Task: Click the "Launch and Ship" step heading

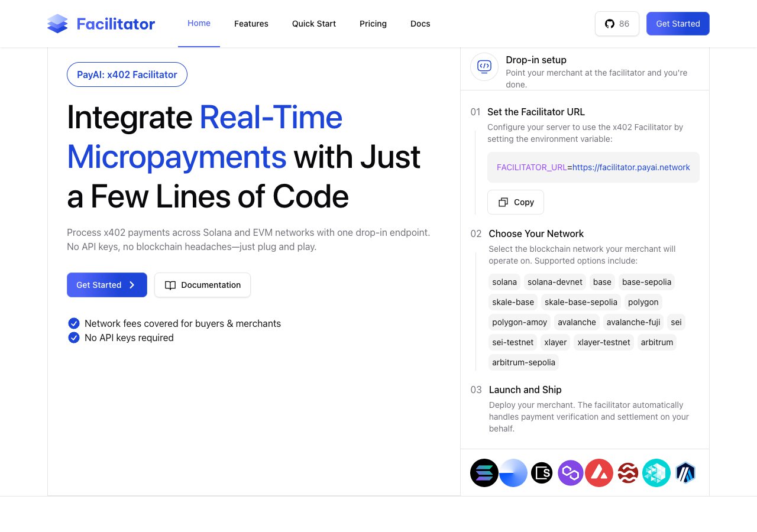Action: pos(525,390)
